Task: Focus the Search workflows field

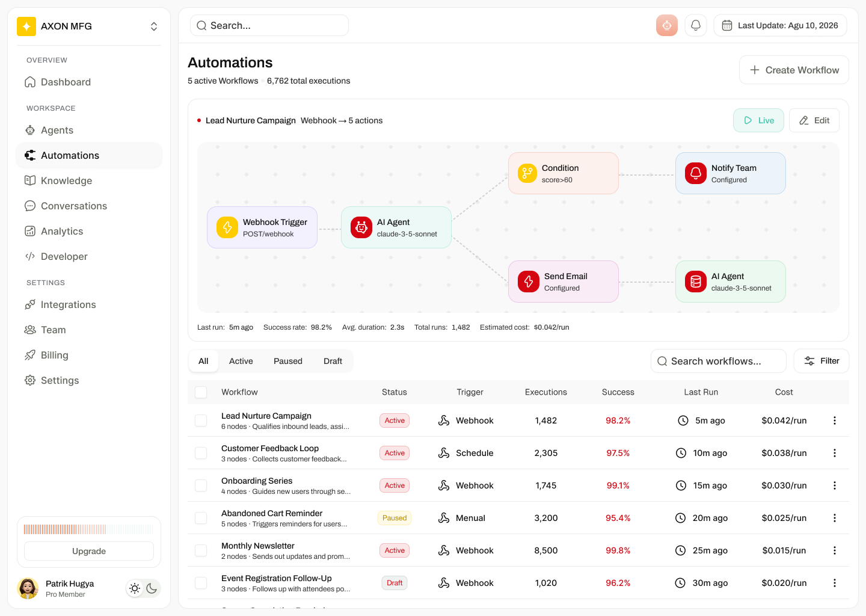Action: click(719, 361)
